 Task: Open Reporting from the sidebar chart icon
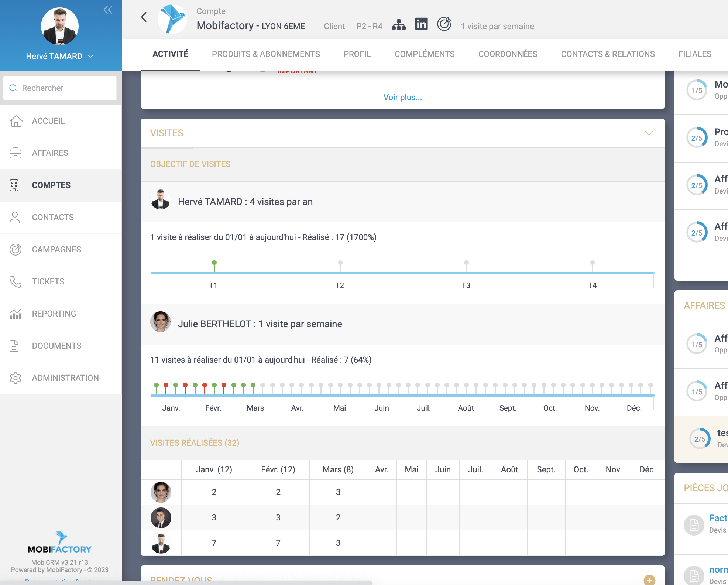tap(16, 314)
